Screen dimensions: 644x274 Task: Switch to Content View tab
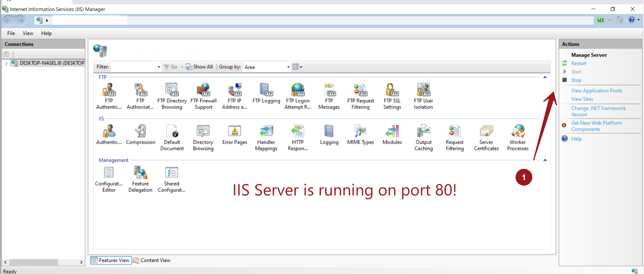(x=152, y=260)
